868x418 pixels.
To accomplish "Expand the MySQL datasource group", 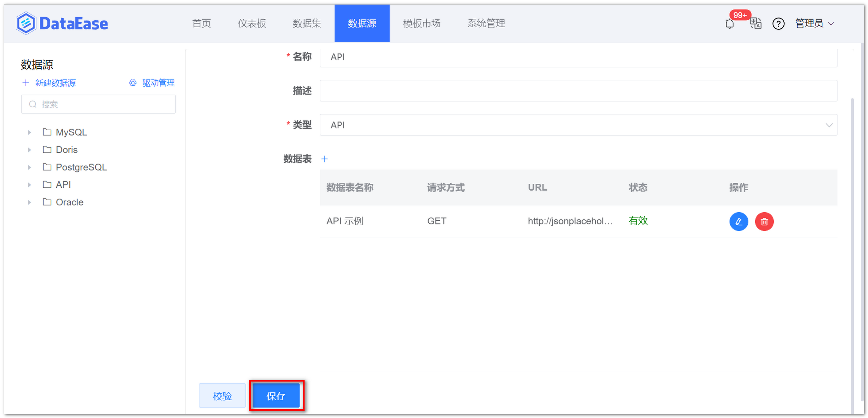I will click(29, 132).
